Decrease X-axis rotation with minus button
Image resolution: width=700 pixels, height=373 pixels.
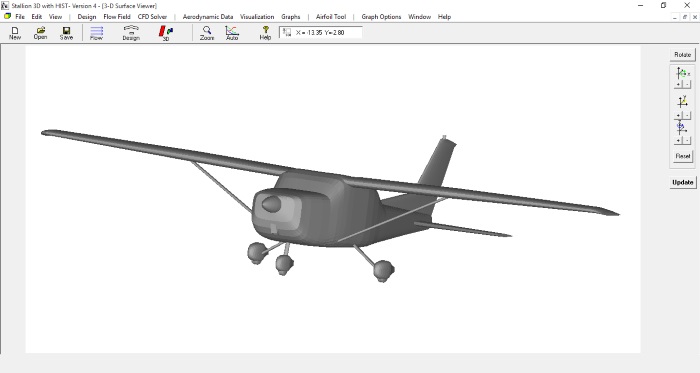tap(687, 84)
